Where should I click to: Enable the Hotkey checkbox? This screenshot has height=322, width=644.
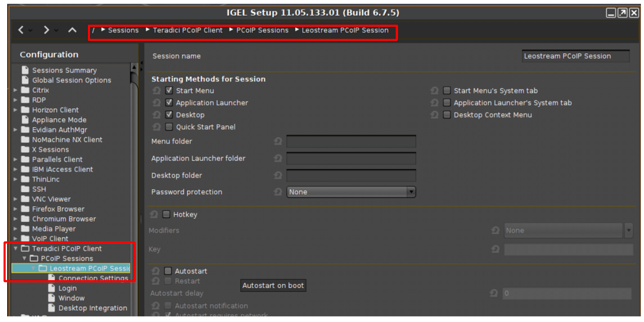(x=167, y=214)
